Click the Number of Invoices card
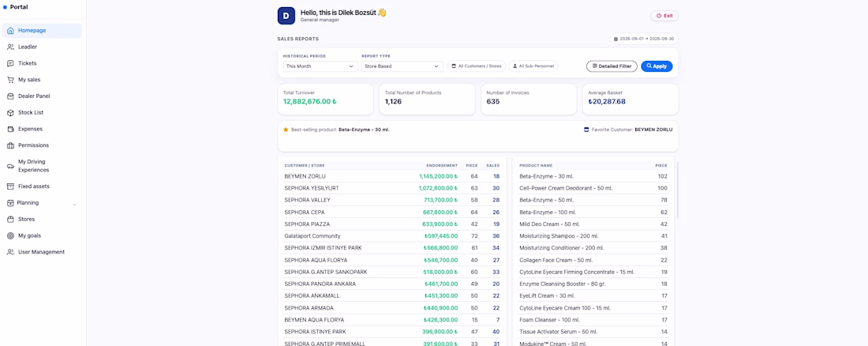The width and height of the screenshot is (868, 346). [x=528, y=100]
